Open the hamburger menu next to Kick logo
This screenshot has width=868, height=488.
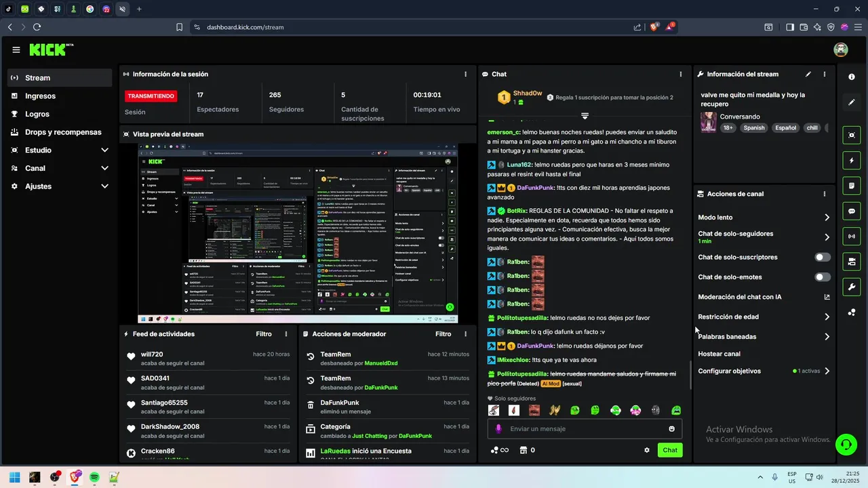[x=16, y=49]
